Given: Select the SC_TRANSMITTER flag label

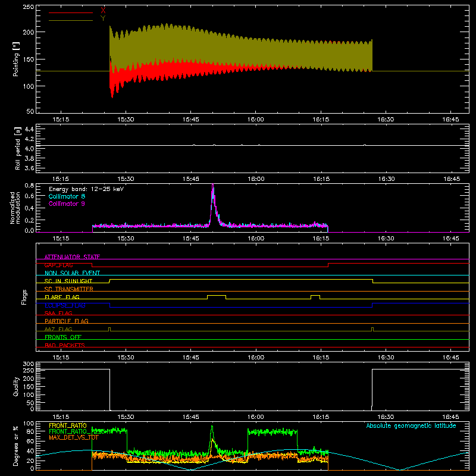Looking at the screenshot, I should tap(69, 289).
